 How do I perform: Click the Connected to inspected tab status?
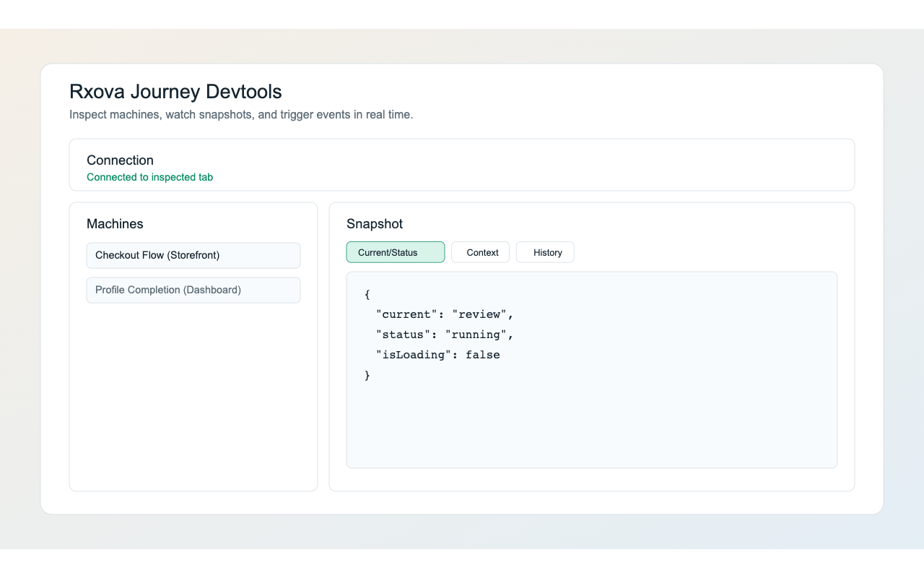(x=149, y=177)
